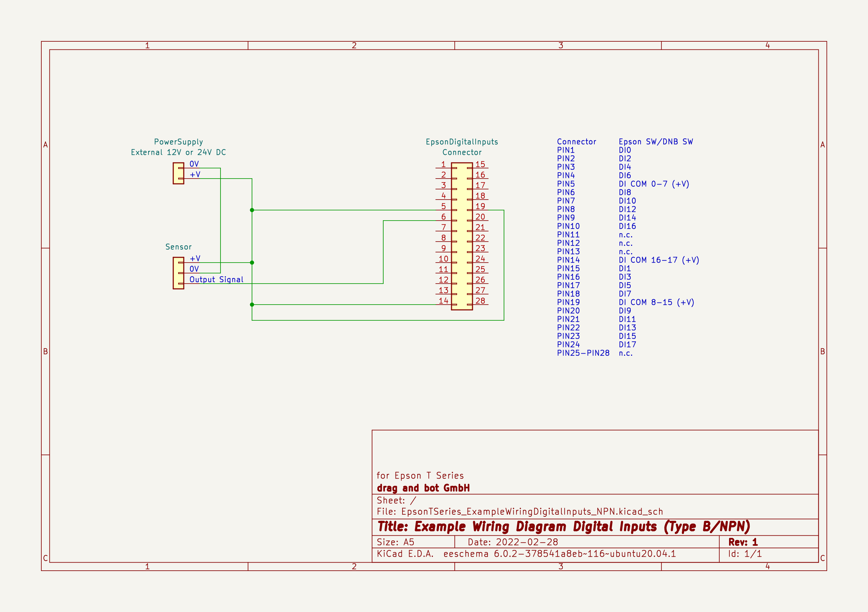
Task: Click 'Size: A5' in title block
Action: (395, 542)
